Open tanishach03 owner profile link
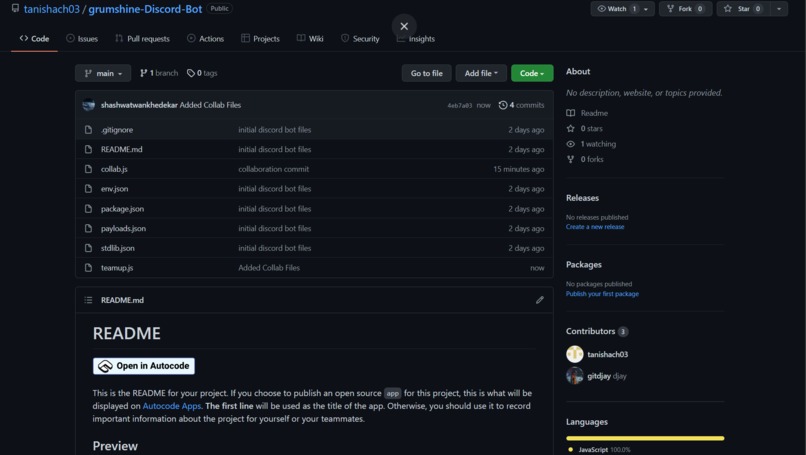This screenshot has height=455, width=806. click(x=51, y=9)
